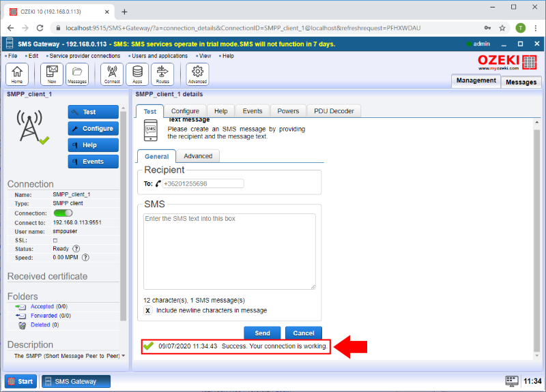Click the OZEKI logo

click(x=507, y=62)
